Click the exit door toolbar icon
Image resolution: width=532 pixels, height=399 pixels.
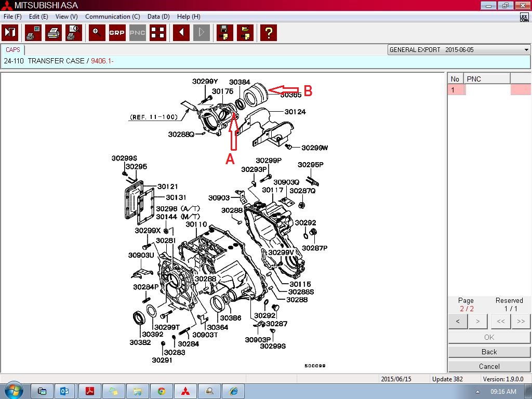pos(10,33)
